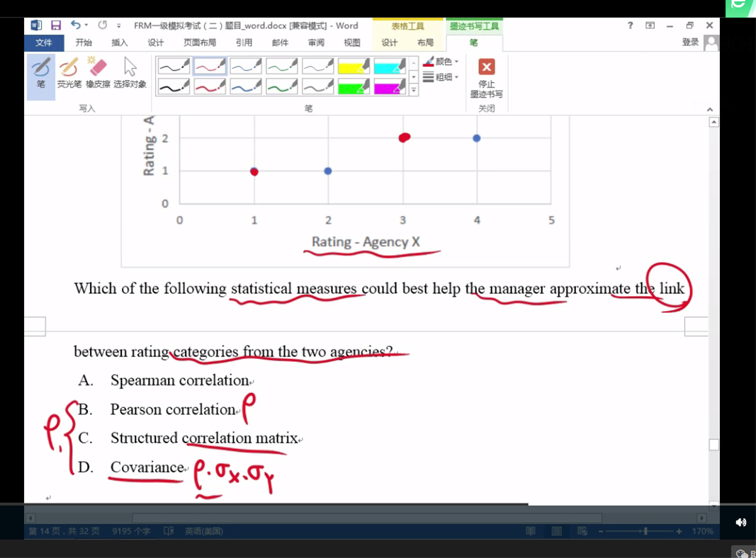Click the Sign in link
This screenshot has width=756, height=558.
690,42
